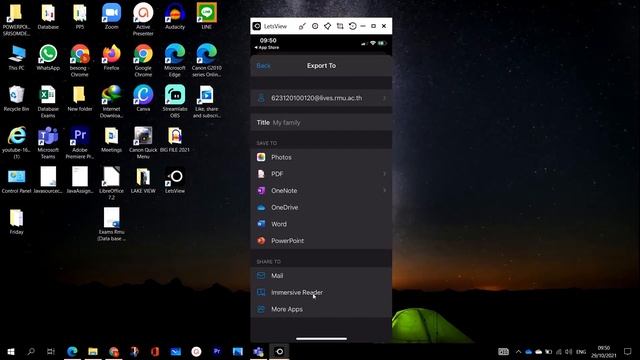640x360 pixels.
Task: Select the LibreOffice 7.2 desktop icon
Action: coord(111,183)
